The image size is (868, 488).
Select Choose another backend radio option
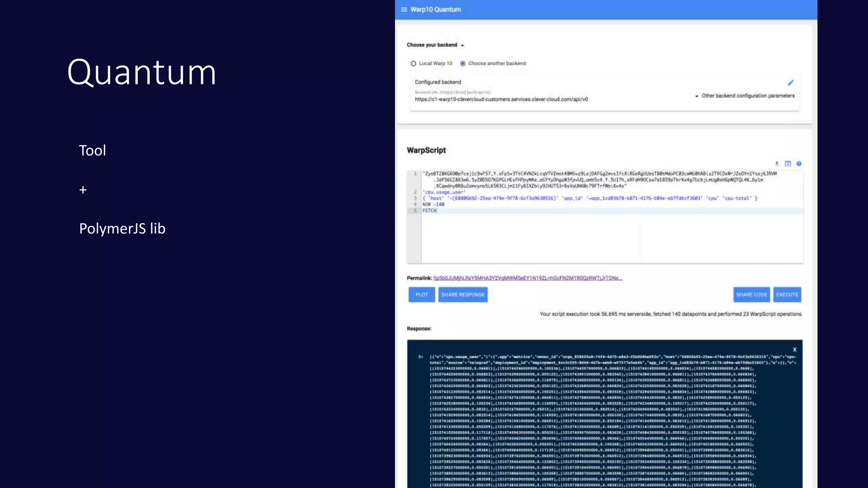click(493, 64)
